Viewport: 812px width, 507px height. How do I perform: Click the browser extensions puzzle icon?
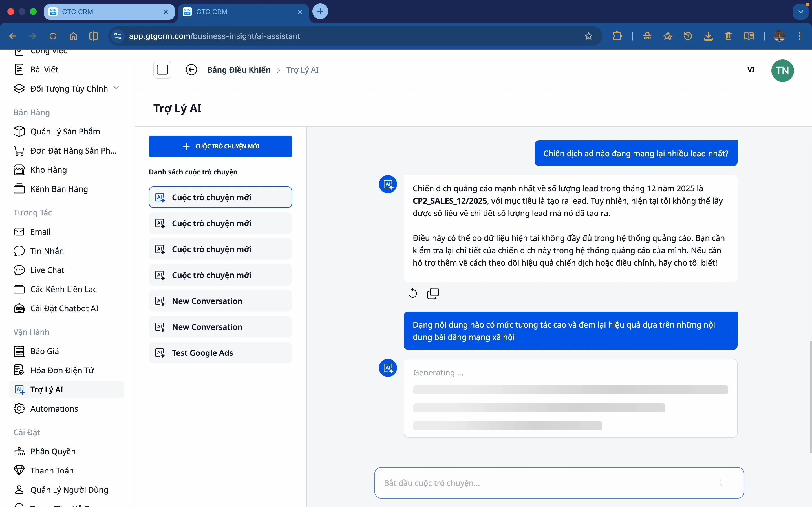[617, 36]
